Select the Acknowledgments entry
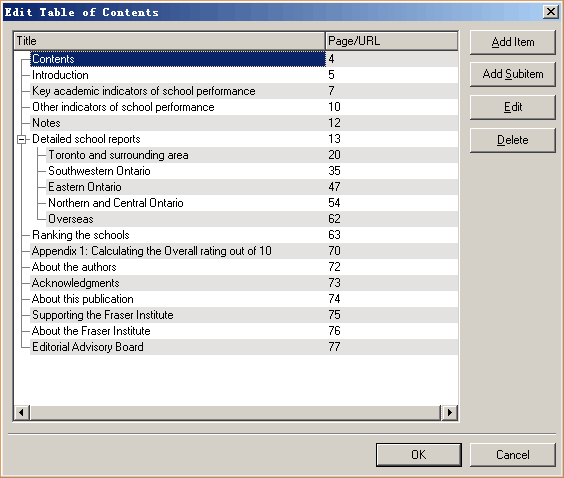This screenshot has width=564, height=478. point(76,283)
